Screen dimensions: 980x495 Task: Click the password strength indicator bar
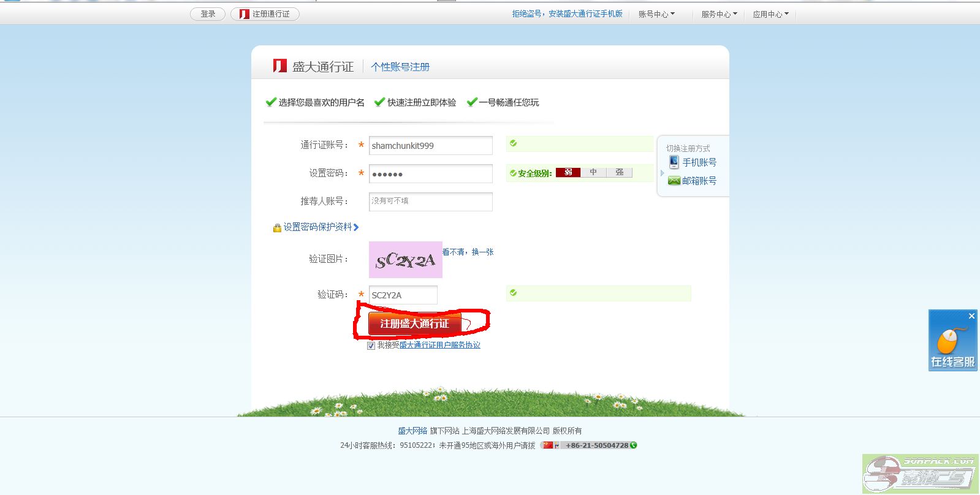tap(593, 173)
